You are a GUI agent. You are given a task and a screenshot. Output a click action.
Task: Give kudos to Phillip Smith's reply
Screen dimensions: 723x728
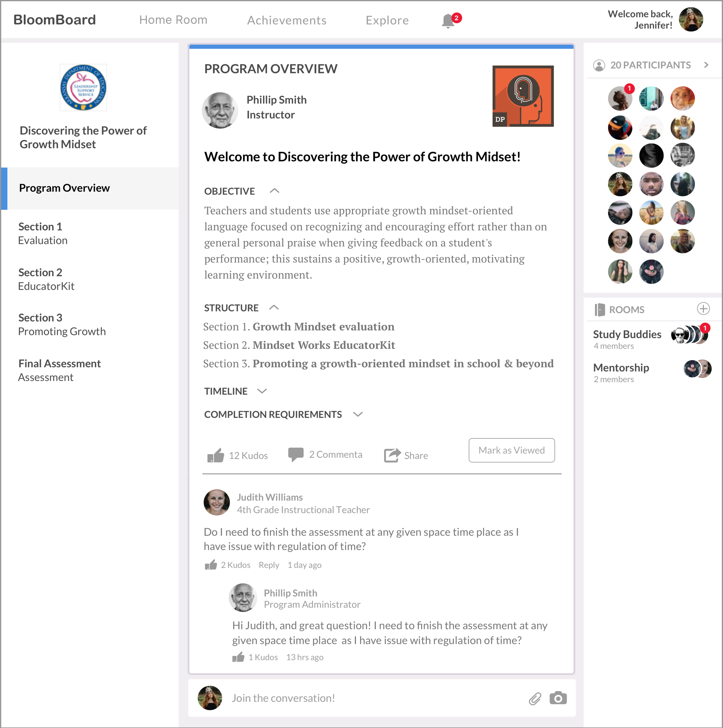click(x=238, y=657)
